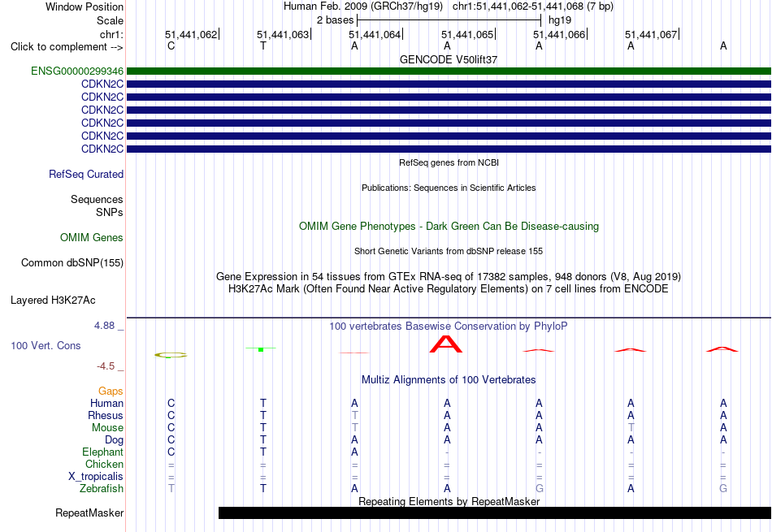Click the OMIM Gene Phenotypes track title
Viewport: 772px width, 532px height.
coord(449,227)
